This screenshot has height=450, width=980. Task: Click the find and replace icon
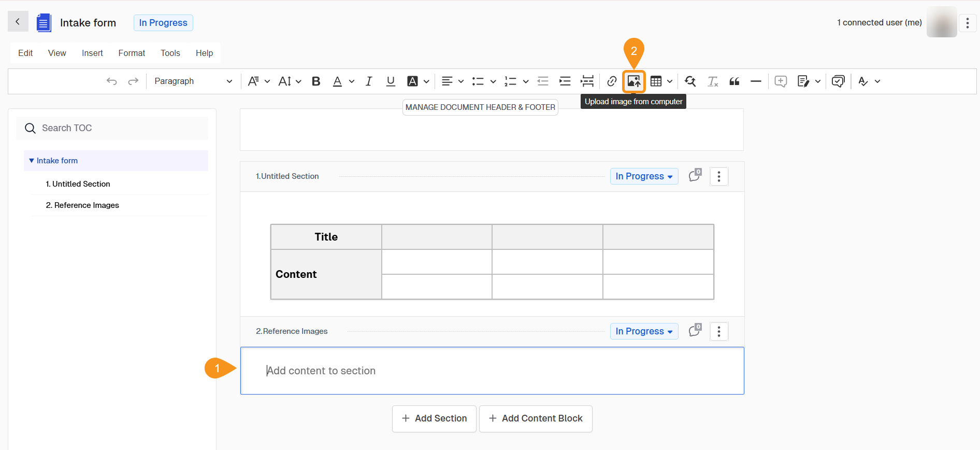tap(690, 81)
